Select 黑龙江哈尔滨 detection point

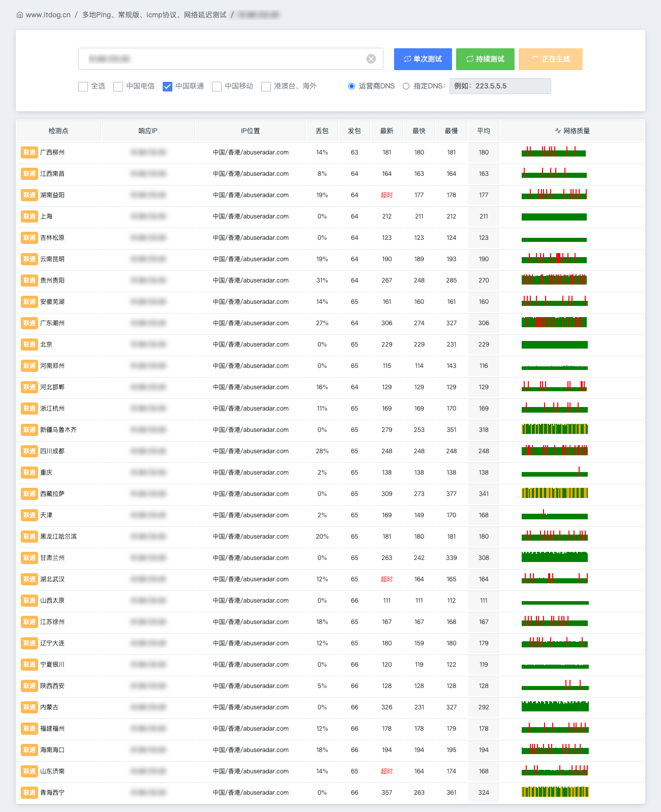(58, 537)
